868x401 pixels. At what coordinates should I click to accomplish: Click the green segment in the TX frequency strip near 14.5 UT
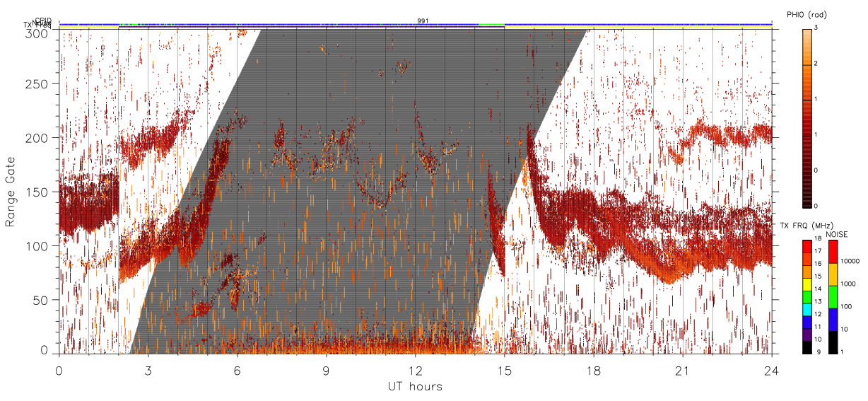[491, 25]
